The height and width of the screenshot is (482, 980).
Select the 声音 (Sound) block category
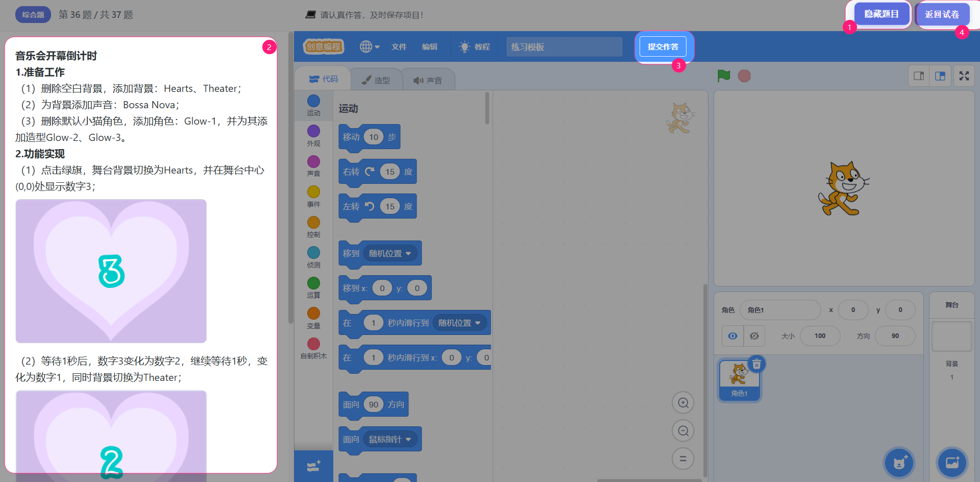pyautogui.click(x=313, y=166)
